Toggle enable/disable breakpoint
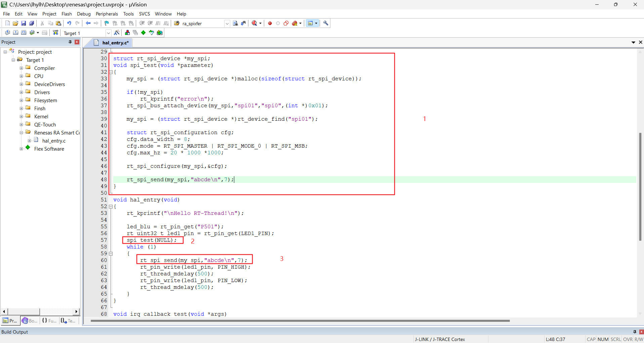 (278, 23)
